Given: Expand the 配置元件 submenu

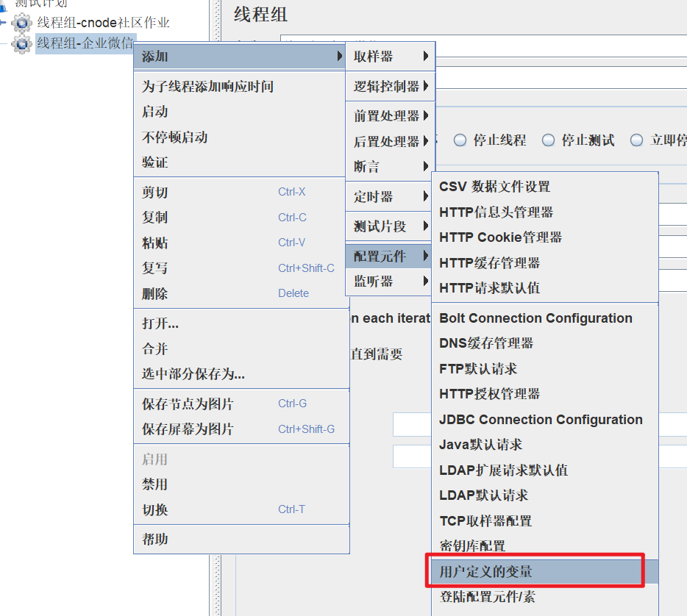Looking at the screenshot, I should (388, 256).
